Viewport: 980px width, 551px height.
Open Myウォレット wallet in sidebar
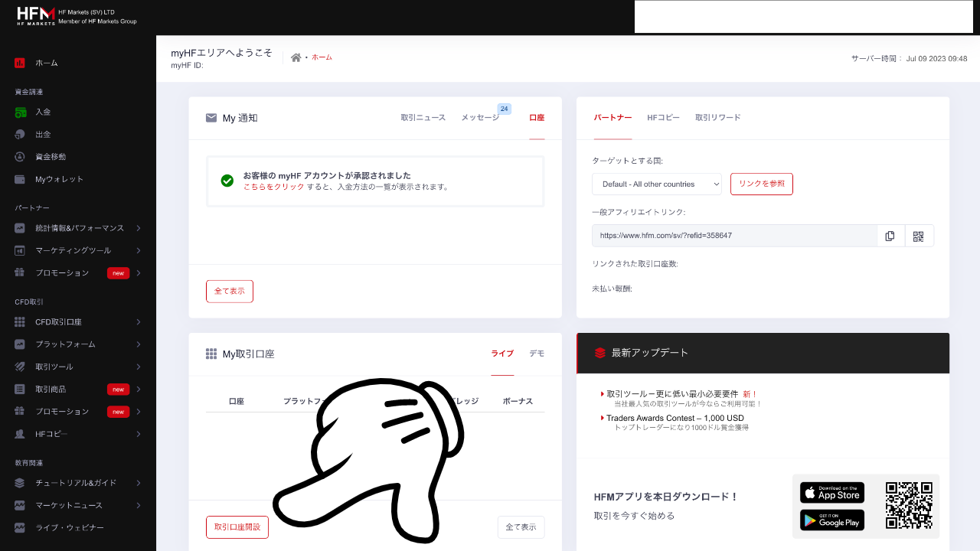[59, 179]
